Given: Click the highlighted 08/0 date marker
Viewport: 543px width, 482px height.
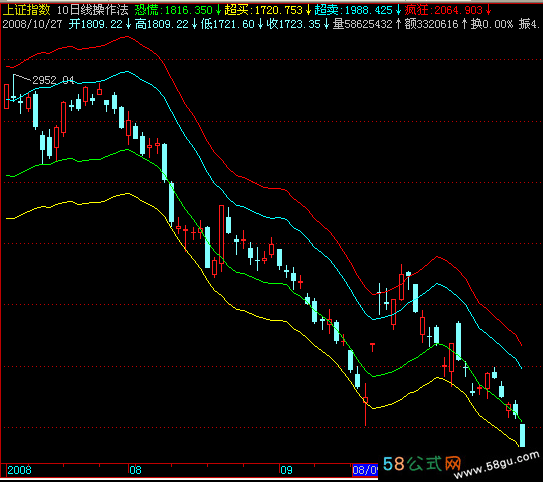Looking at the screenshot, I should pyautogui.click(x=365, y=470).
